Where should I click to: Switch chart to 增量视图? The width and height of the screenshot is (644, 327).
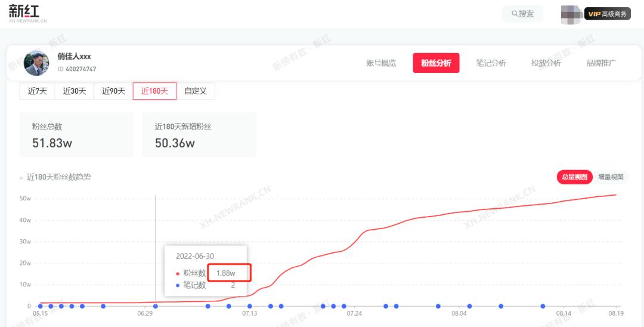611,177
